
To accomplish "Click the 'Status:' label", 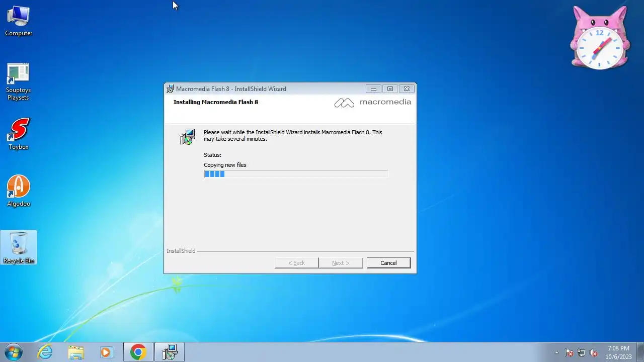I will click(212, 155).
